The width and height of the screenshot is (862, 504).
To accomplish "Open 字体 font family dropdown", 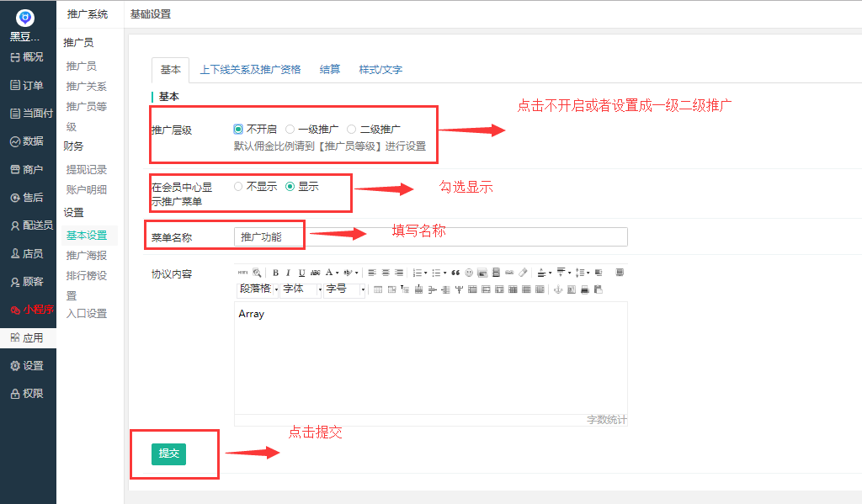I will (x=301, y=289).
